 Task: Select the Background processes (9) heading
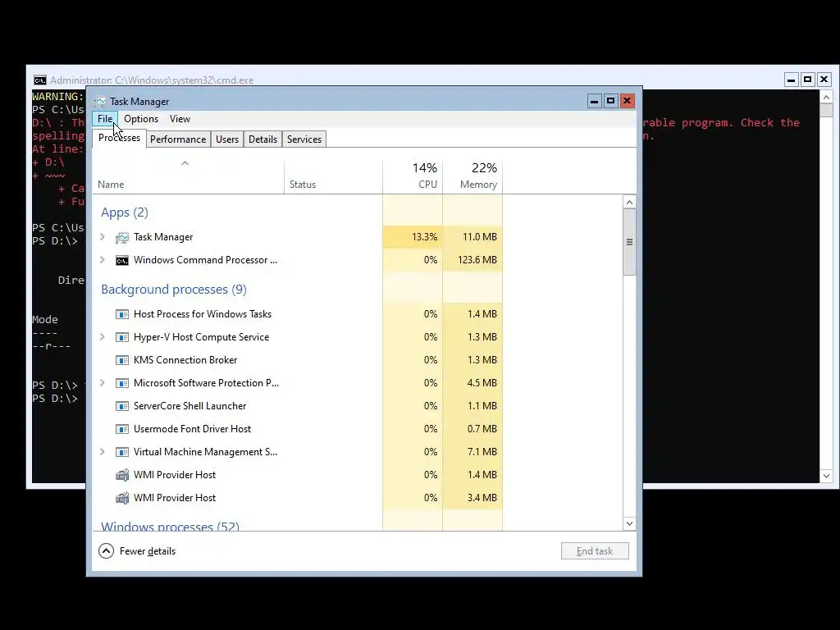coord(174,290)
